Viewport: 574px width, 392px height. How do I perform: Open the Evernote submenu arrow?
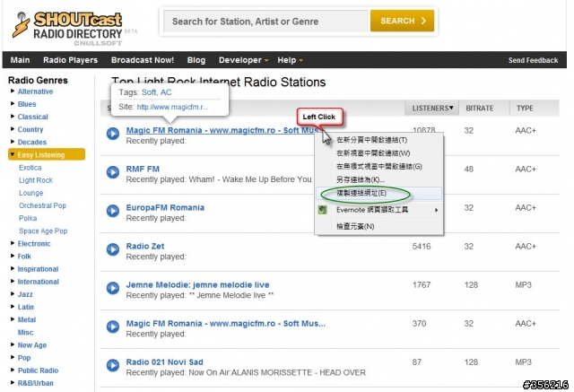click(x=436, y=210)
